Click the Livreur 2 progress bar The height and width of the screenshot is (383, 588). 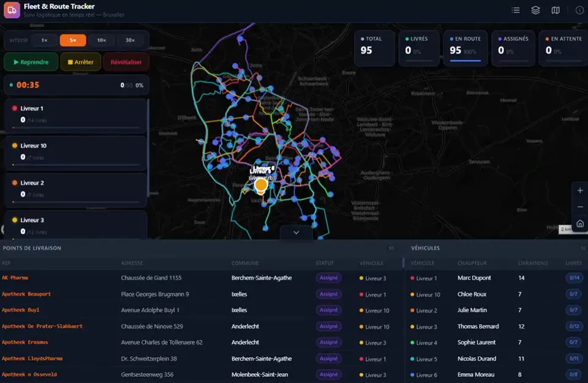coord(76,202)
